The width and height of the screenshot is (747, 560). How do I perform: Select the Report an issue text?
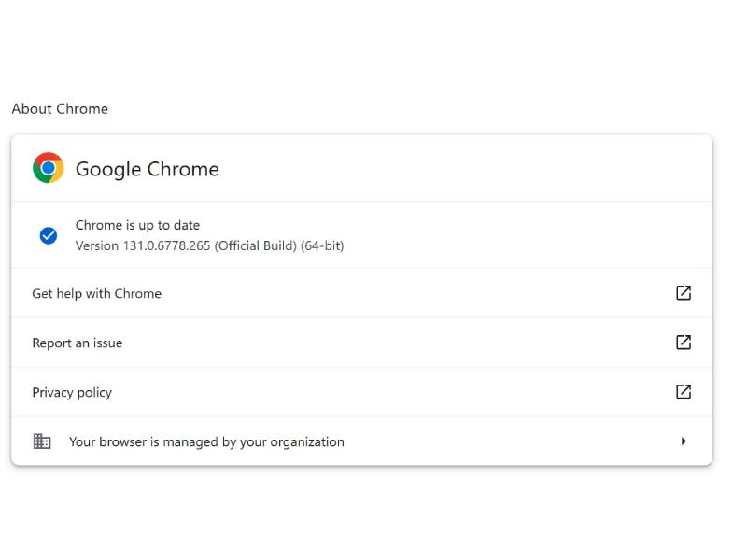pyautogui.click(x=77, y=343)
